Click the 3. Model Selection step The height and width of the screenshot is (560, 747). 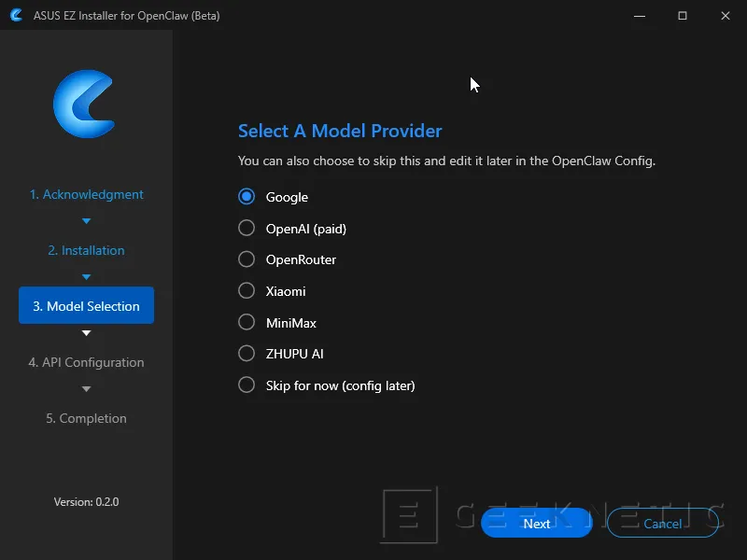click(86, 306)
